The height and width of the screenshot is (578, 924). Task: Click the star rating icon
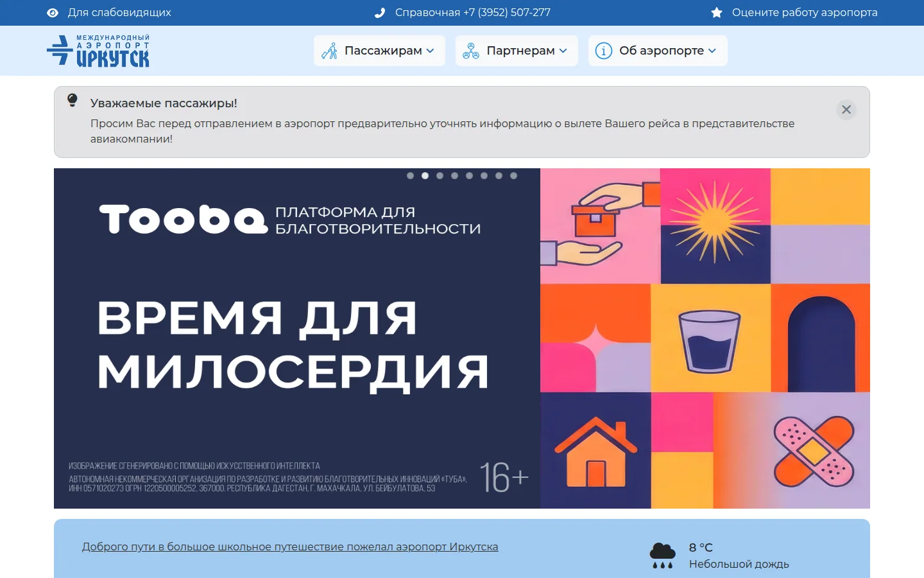(x=717, y=13)
